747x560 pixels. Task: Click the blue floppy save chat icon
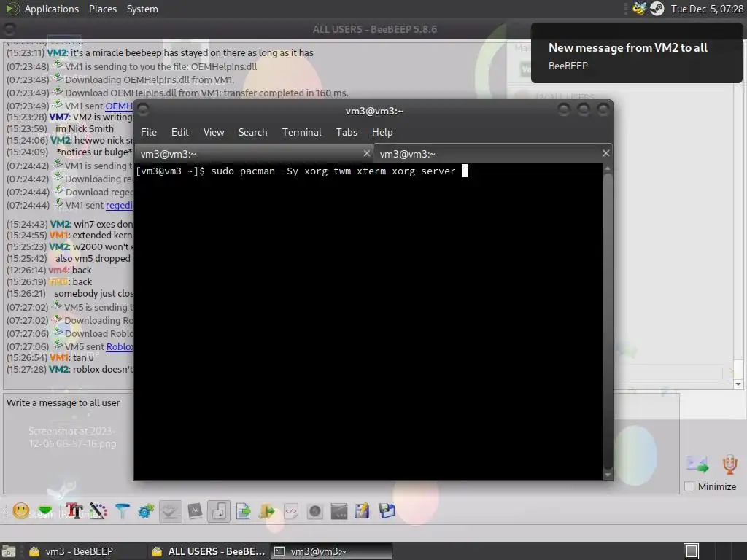387,511
